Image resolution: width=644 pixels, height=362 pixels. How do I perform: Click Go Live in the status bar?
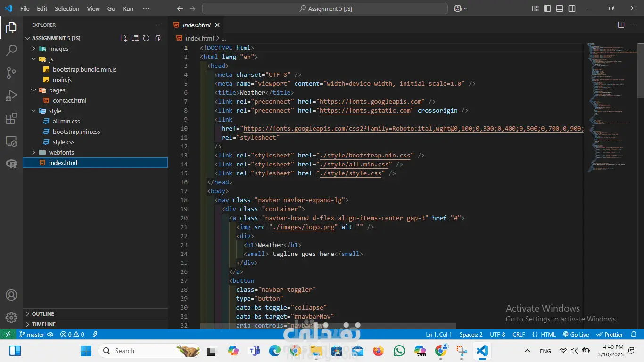click(576, 334)
